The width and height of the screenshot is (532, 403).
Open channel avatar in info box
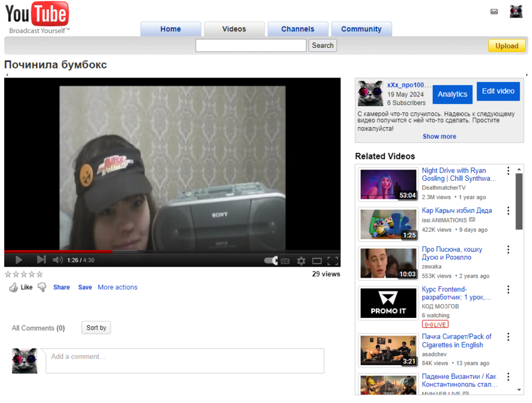point(371,93)
